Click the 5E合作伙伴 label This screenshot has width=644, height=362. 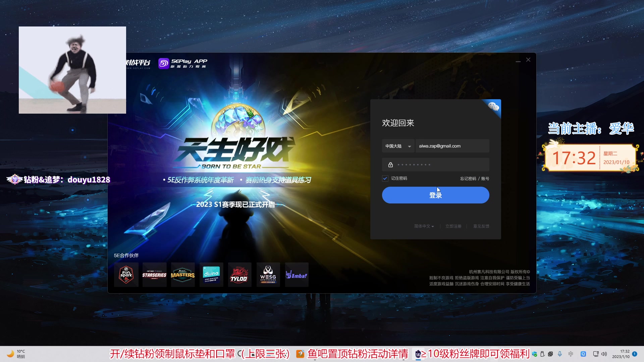[126, 255]
